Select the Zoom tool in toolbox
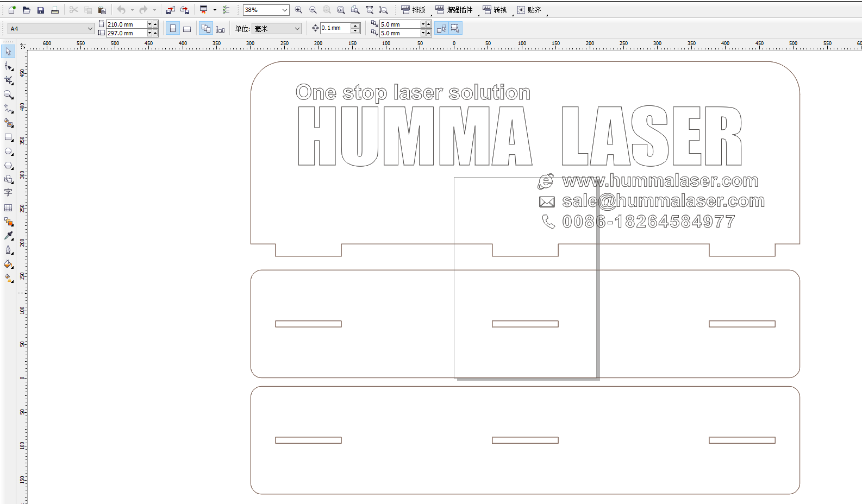 pos(8,94)
